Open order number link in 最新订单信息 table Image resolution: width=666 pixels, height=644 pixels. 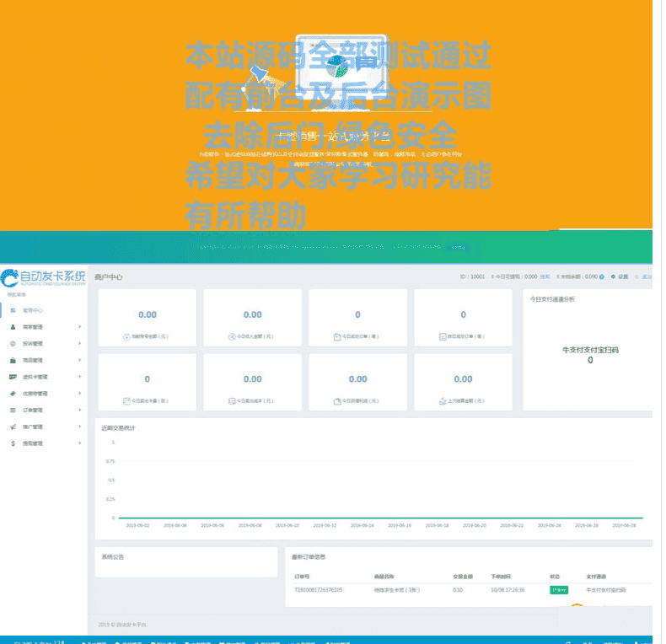coord(318,590)
